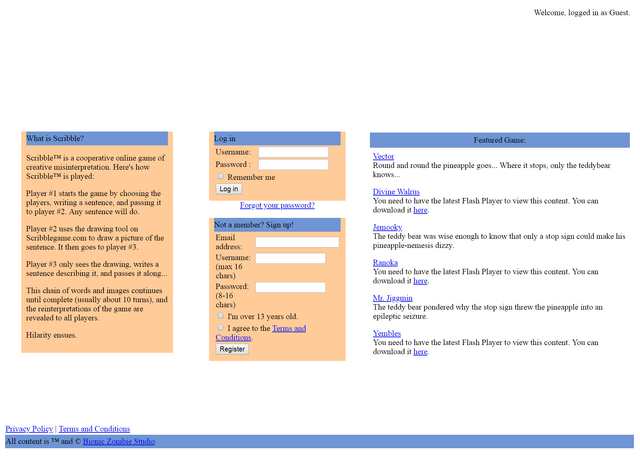Open the Vector featured game link

(383, 156)
